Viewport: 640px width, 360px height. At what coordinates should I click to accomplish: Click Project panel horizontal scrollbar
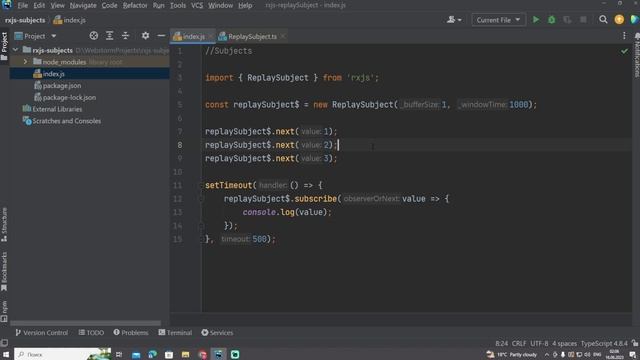(86, 323)
